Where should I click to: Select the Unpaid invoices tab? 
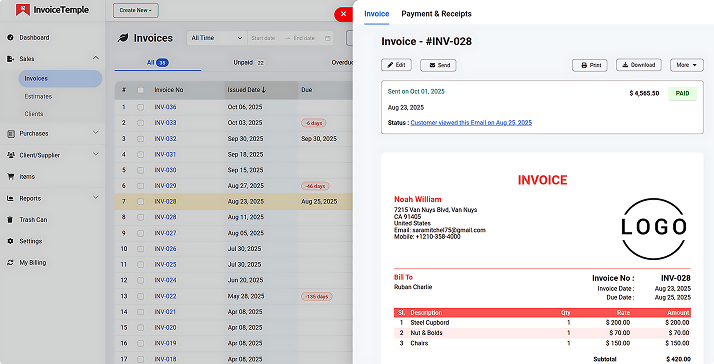point(249,63)
